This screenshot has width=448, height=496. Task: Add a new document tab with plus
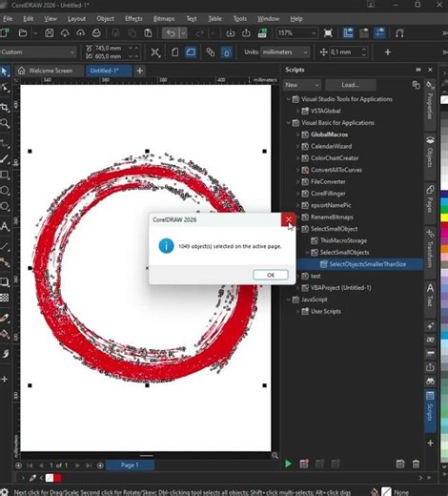pyautogui.click(x=140, y=71)
